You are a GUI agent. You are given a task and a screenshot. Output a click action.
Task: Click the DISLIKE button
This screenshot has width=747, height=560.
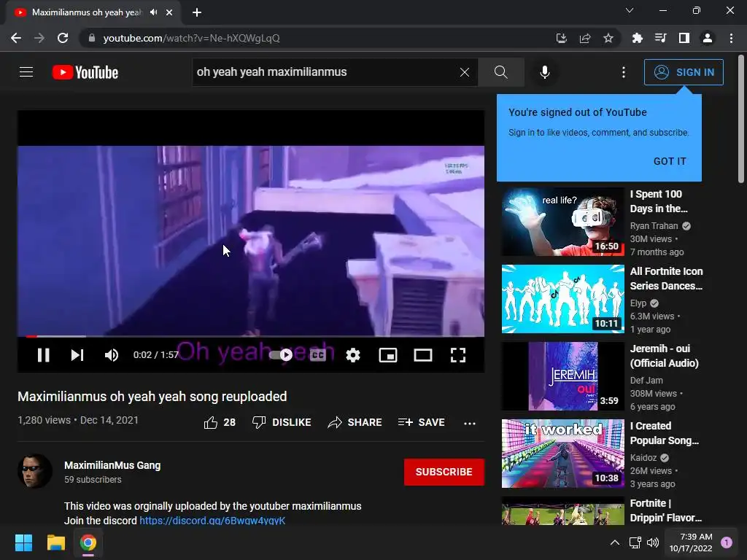tap(282, 422)
